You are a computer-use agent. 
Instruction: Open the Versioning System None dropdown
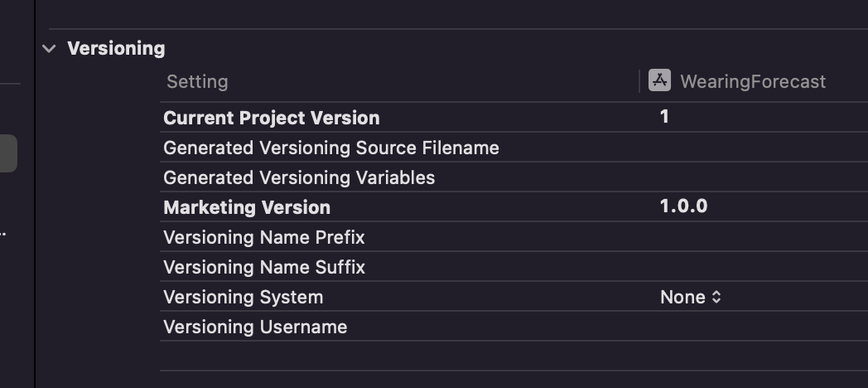[x=690, y=297]
